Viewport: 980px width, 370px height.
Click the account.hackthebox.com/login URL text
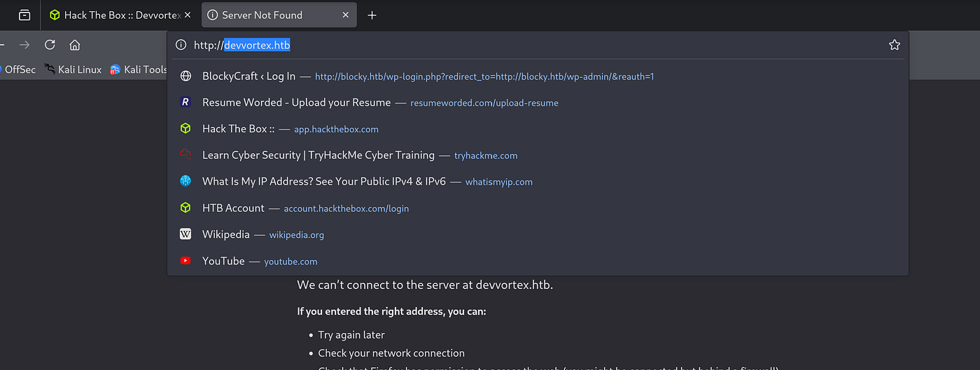[346, 208]
